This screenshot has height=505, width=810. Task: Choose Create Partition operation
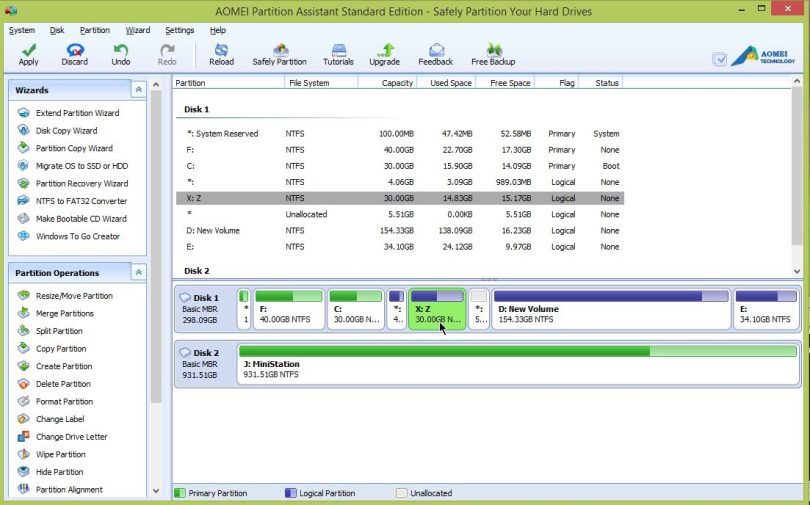point(64,366)
